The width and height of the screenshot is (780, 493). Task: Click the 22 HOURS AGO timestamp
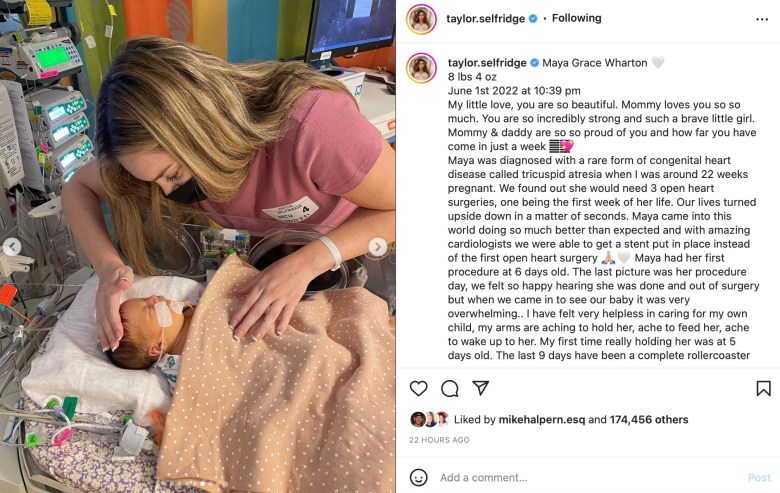click(439, 440)
